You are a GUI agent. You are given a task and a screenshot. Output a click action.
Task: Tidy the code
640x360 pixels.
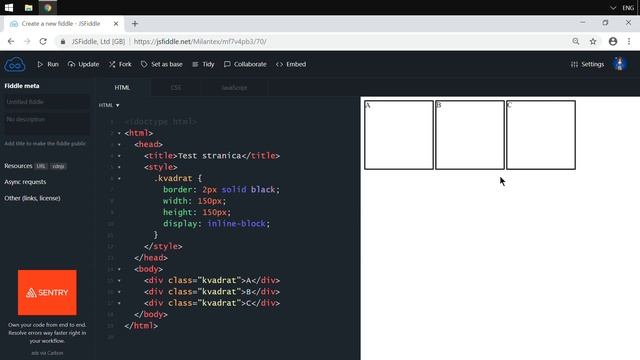pos(203,64)
